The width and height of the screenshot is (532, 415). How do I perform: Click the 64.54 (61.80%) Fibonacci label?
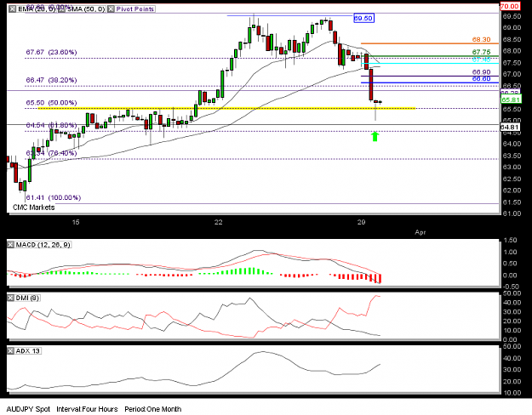click(52, 125)
